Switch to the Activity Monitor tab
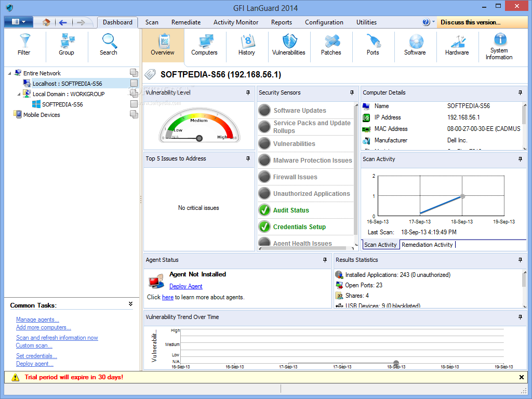This screenshot has width=532, height=399. (236, 22)
